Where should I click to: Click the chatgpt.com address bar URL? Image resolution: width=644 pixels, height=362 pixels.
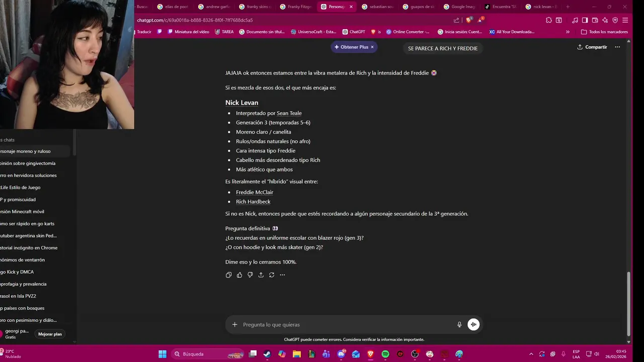194,20
